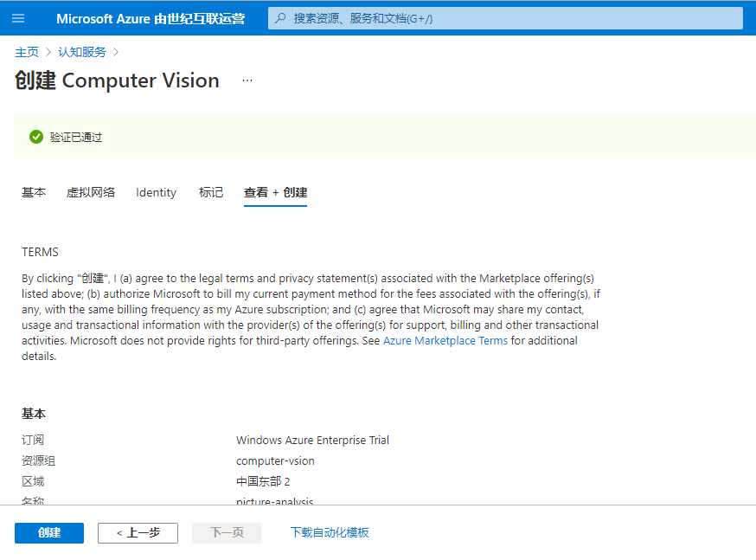Click the chevron after 主页 breadcrumb
The height and width of the screenshot is (560, 756).
click(48, 52)
